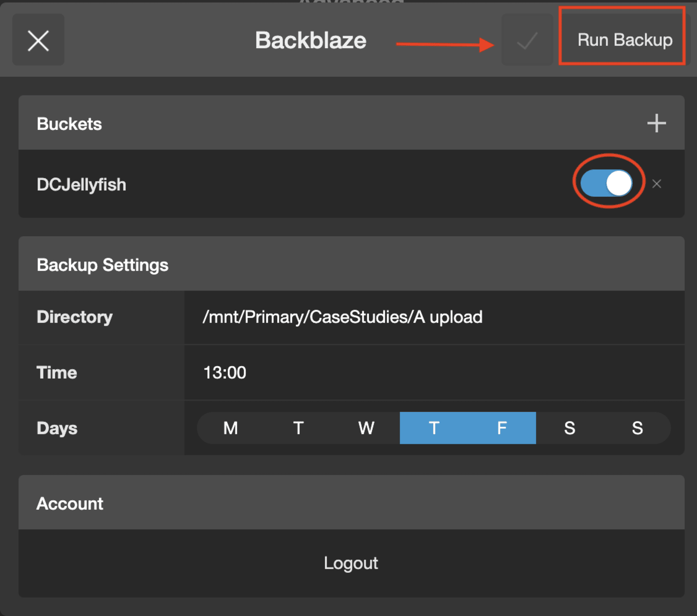Logout of the Backblaze account
The width and height of the screenshot is (697, 616).
pyautogui.click(x=350, y=563)
